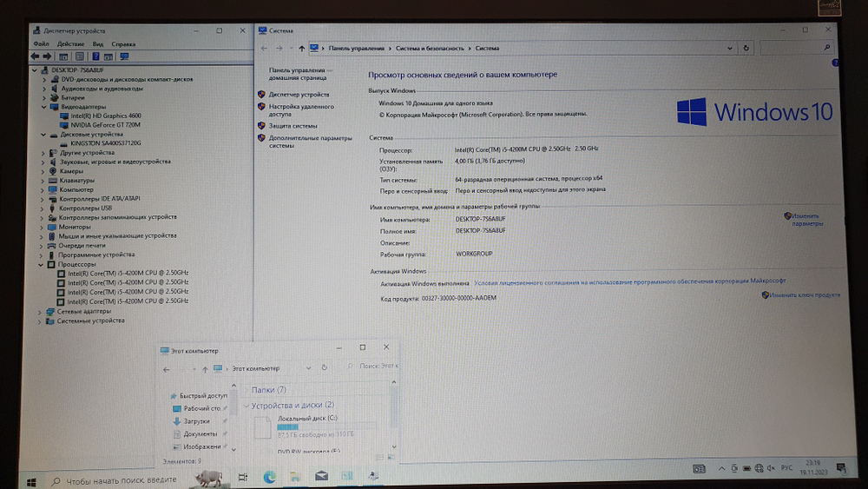
Task: Click the muted volume tray icon
Action: coord(771,468)
